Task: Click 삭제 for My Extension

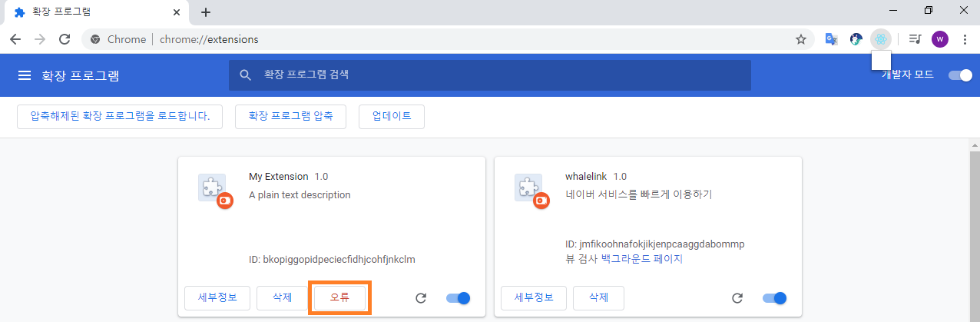Action: (x=282, y=297)
